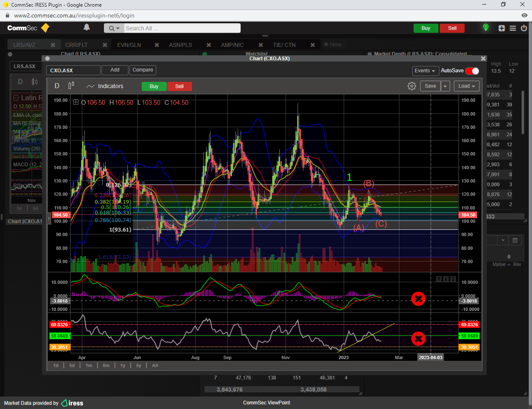Click the Market Depth calendar icon
Viewport: 532px width, 409px height.
coord(515,240)
